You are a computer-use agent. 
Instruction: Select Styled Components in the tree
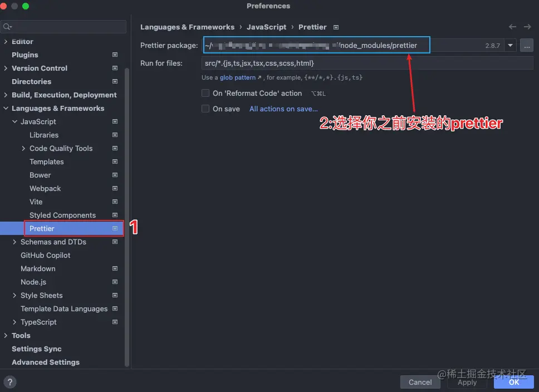pos(62,215)
